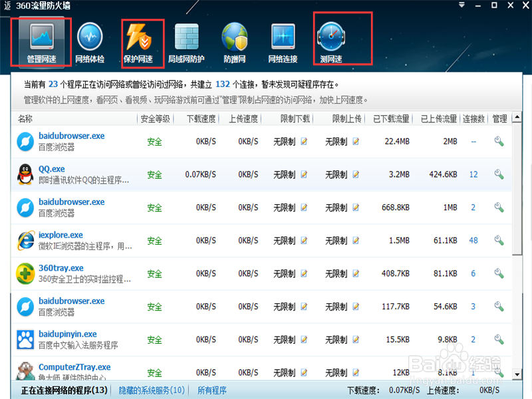The height and width of the screenshot is (399, 532).
Task: Click the baidupinyin paw icon
Action: (x=25, y=340)
